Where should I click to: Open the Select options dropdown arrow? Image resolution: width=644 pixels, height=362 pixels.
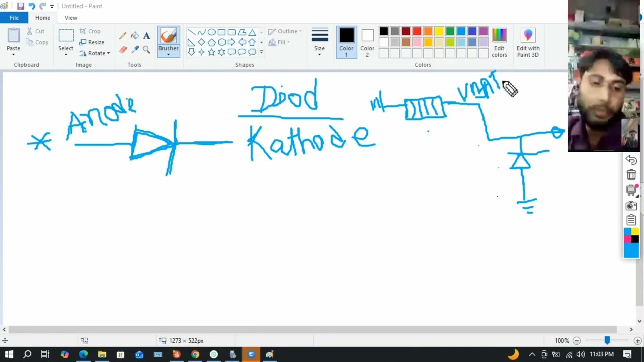tap(66, 54)
